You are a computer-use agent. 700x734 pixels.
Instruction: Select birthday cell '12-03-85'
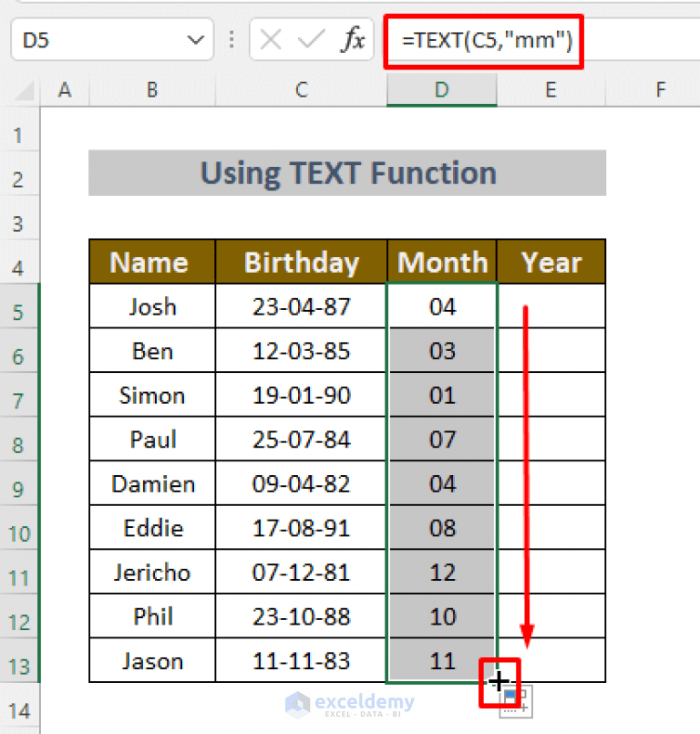302,351
